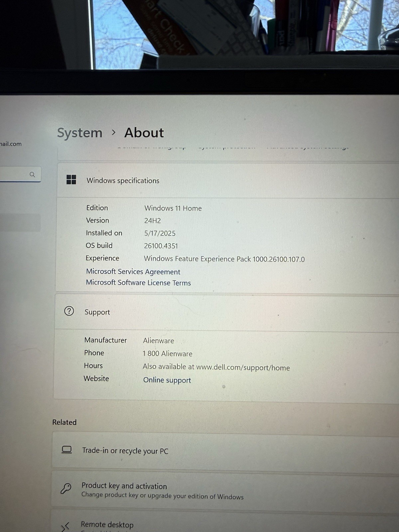The height and width of the screenshot is (532, 399).
Task: Click the laptop icon beside Trade-in
Action: click(x=67, y=450)
